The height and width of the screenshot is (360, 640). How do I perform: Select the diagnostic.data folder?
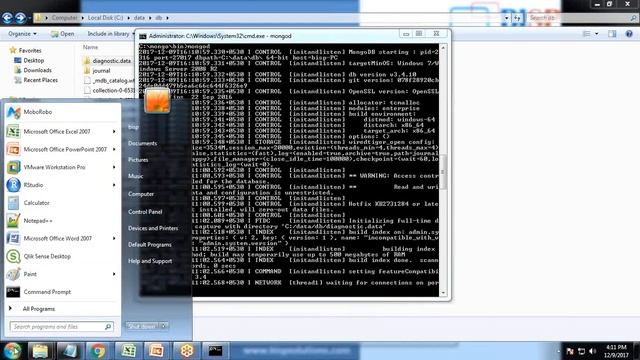(108, 61)
